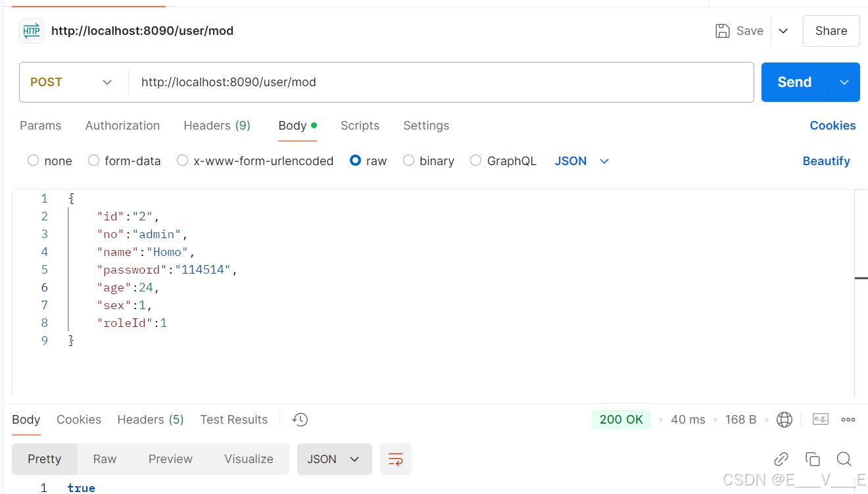Screen dimensions: 868x494
Task: Expand the Save options arrow
Action: click(783, 31)
